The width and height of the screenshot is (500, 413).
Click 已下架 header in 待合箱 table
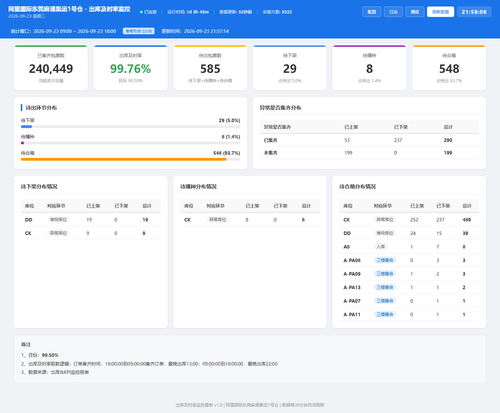(443, 206)
